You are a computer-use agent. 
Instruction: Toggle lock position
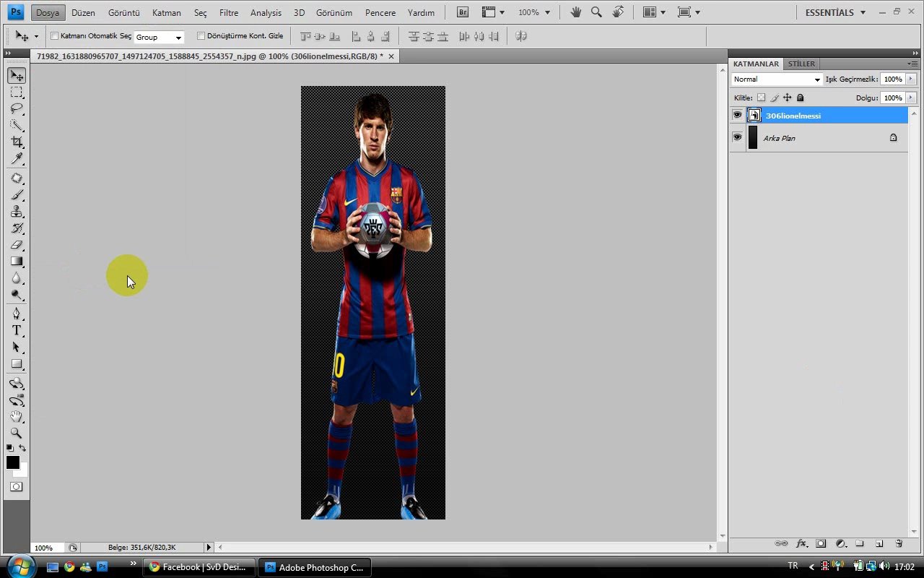pos(787,98)
